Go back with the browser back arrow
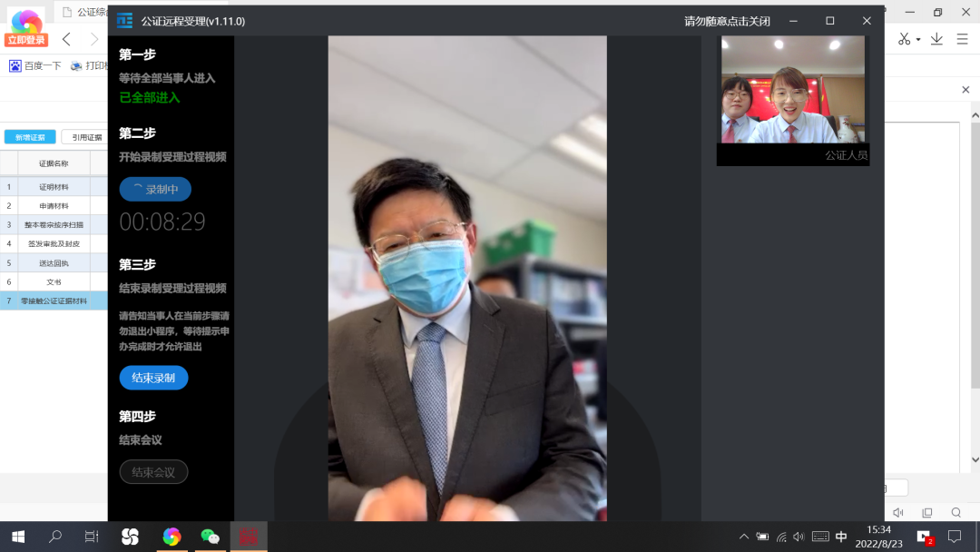Viewport: 980px width, 552px height. click(x=66, y=39)
